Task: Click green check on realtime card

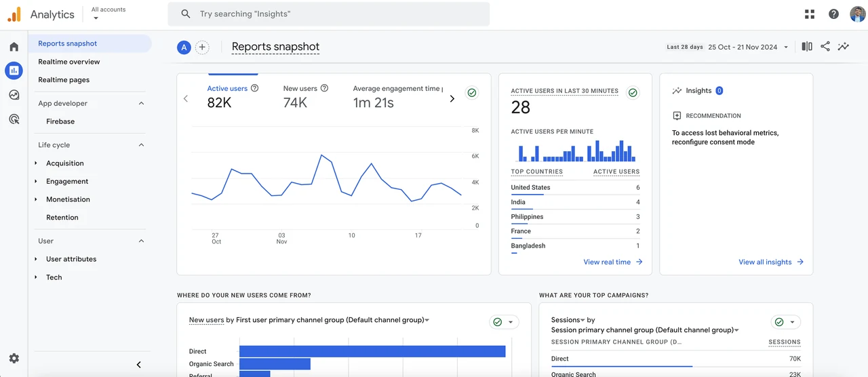Action: [x=633, y=93]
